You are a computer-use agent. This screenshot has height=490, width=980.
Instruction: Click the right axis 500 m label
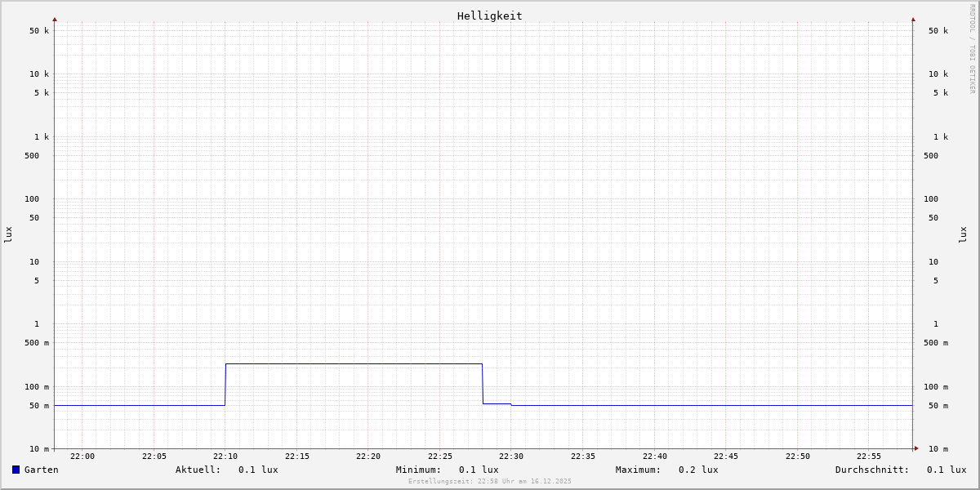point(936,343)
